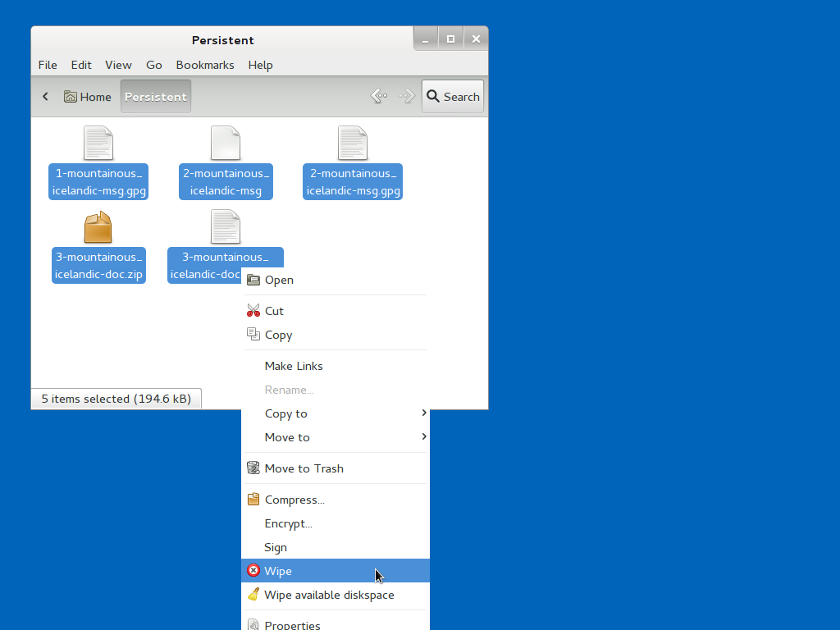840x630 pixels.
Task: Click the scissors Cut entry
Action: (x=274, y=311)
